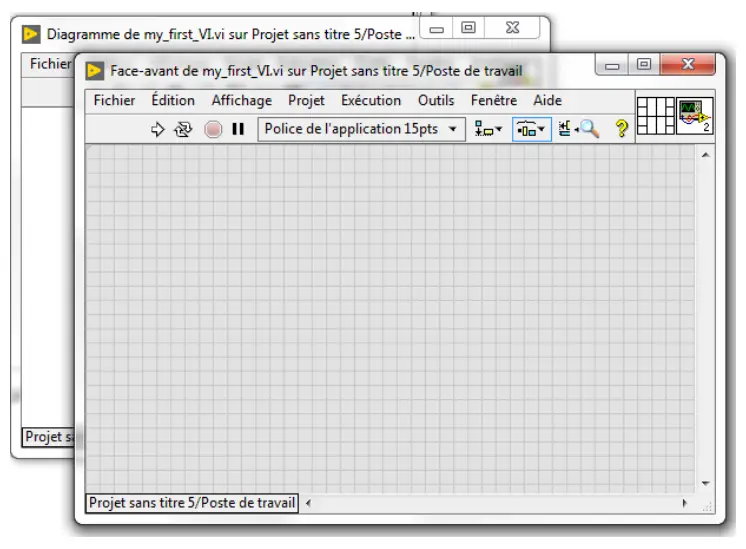The height and width of the screenshot is (549, 746).
Task: Click the Projet status label in Diagramme window
Action: [x=49, y=437]
